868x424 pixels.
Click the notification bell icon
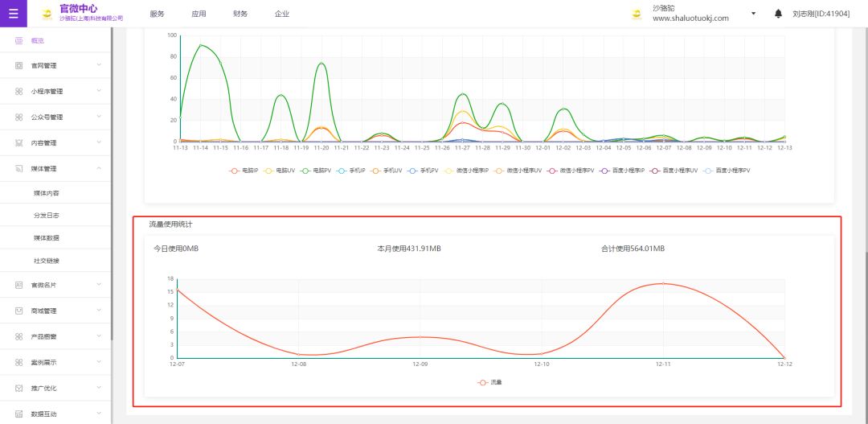coord(778,14)
